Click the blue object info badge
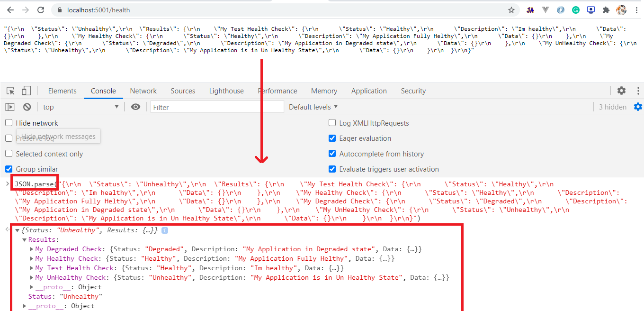 tap(165, 230)
